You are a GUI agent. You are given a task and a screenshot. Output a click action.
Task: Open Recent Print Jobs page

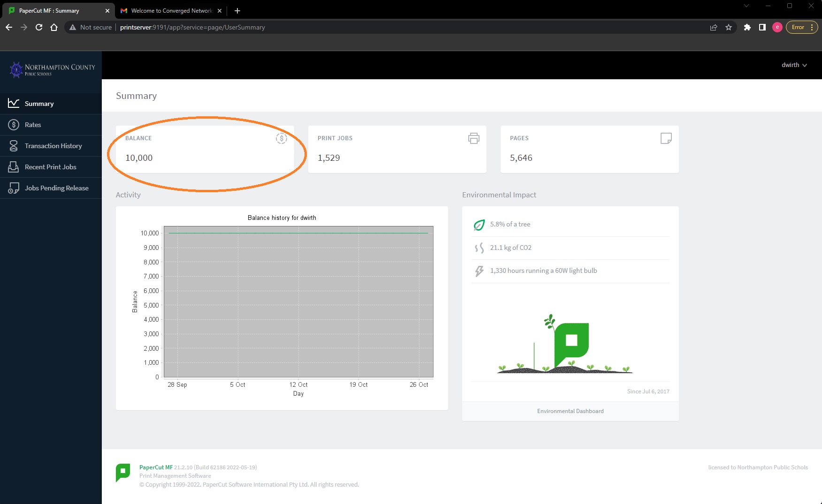(51, 167)
